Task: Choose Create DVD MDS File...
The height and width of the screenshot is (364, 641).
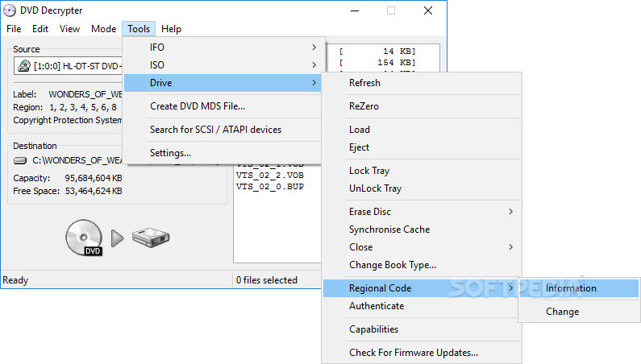Action: pyautogui.click(x=223, y=106)
